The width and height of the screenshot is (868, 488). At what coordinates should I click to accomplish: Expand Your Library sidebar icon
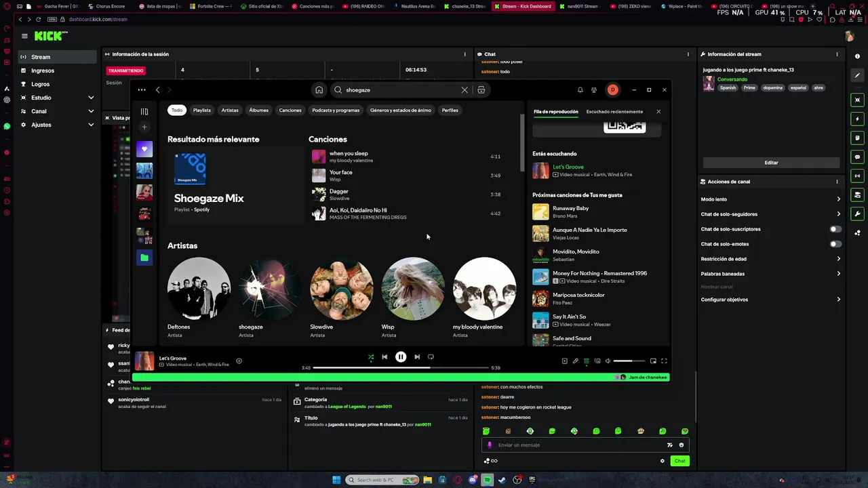tap(144, 111)
